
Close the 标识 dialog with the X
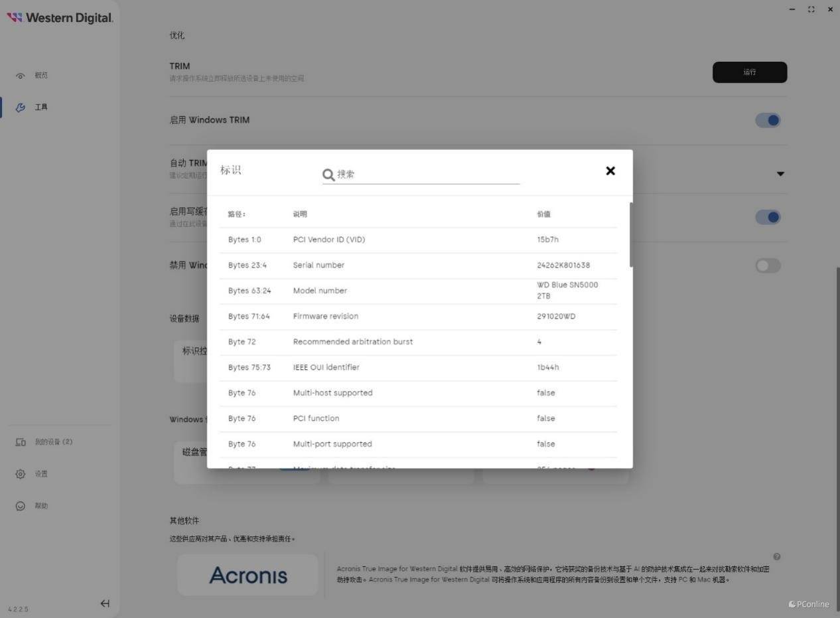[x=610, y=171]
